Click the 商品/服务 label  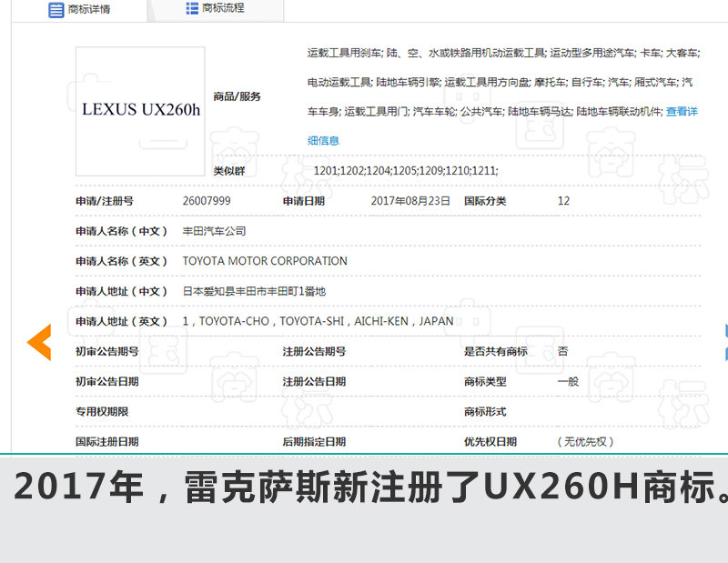[238, 96]
